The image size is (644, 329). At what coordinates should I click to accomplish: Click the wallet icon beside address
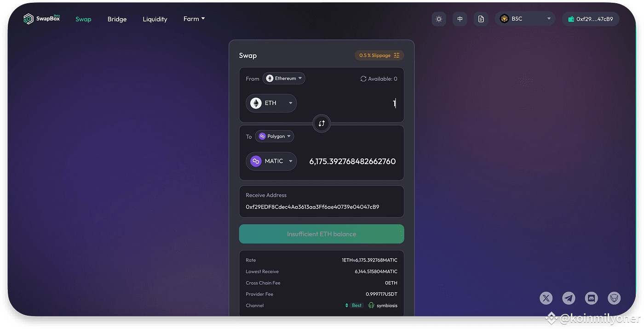pos(571,19)
